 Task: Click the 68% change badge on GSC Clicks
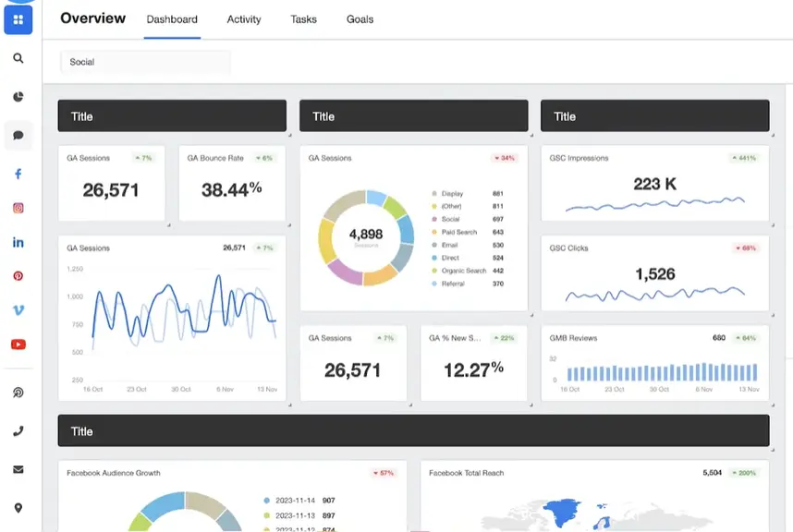[746, 248]
